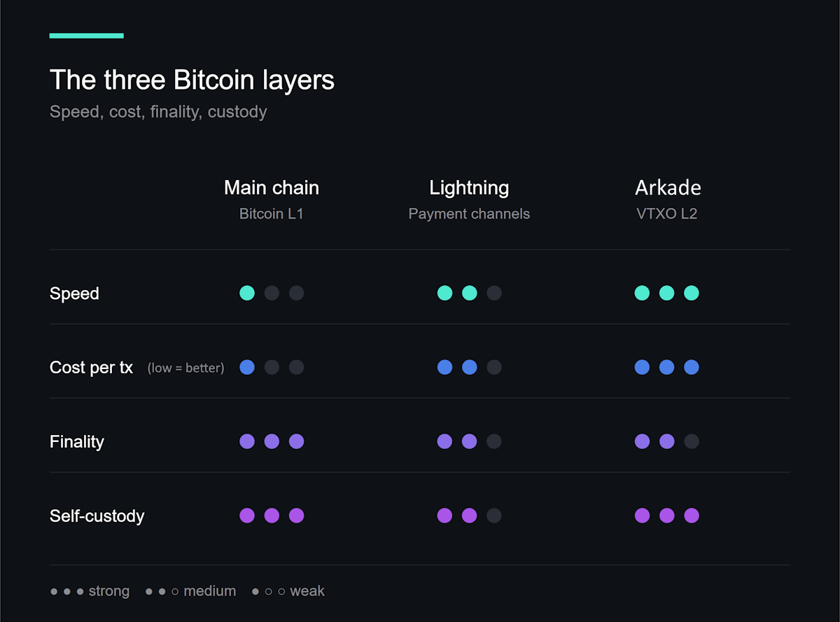Click the 'weak' legend entry
This screenshot has width=840, height=622.
click(x=288, y=591)
